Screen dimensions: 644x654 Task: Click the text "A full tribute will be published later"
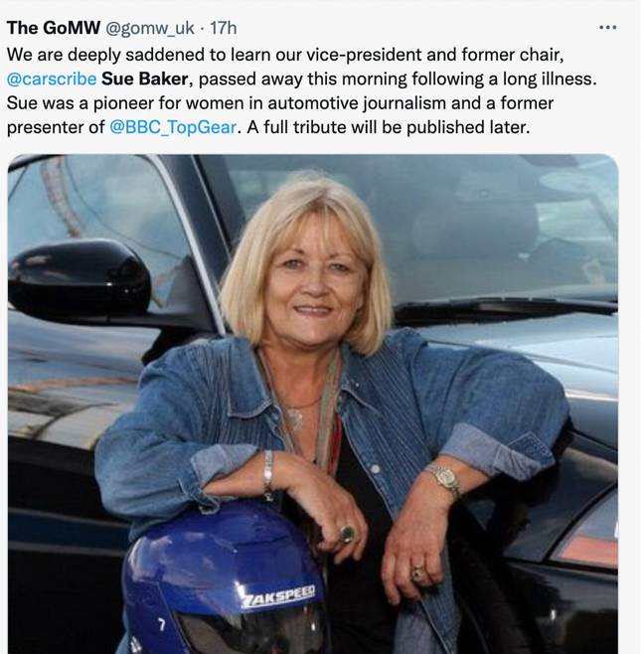click(388, 127)
